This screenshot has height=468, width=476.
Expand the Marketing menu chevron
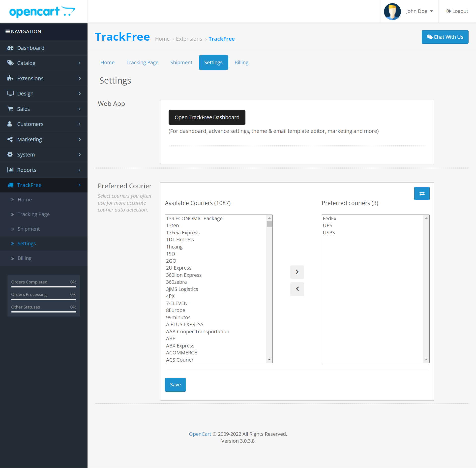pos(80,139)
